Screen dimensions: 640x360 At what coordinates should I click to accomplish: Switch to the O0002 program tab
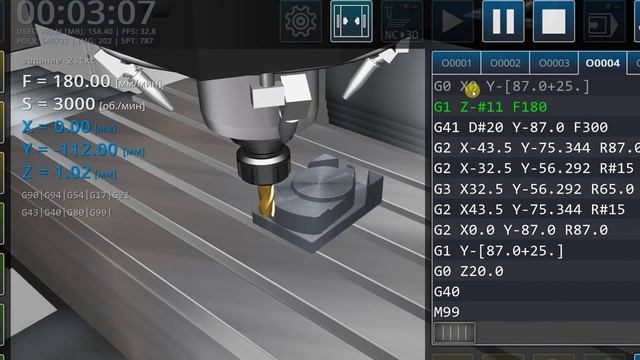tap(505, 63)
